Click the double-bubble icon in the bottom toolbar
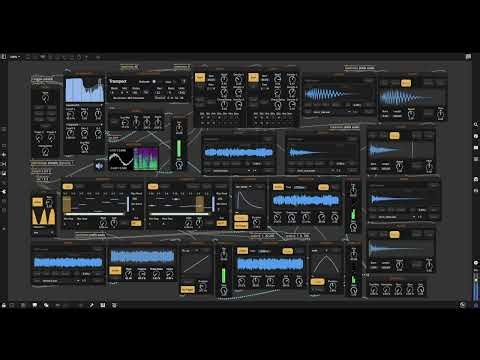This screenshot has height=360, width=480. (x=46, y=305)
